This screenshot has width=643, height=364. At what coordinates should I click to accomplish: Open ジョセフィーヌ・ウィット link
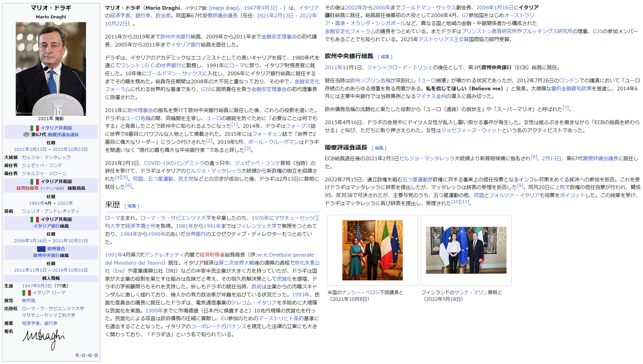tap(471, 130)
